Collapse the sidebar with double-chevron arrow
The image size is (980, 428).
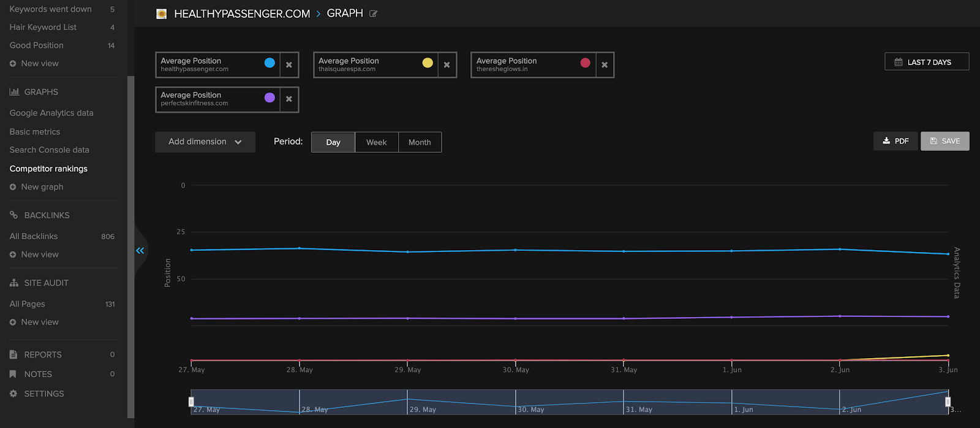(140, 250)
